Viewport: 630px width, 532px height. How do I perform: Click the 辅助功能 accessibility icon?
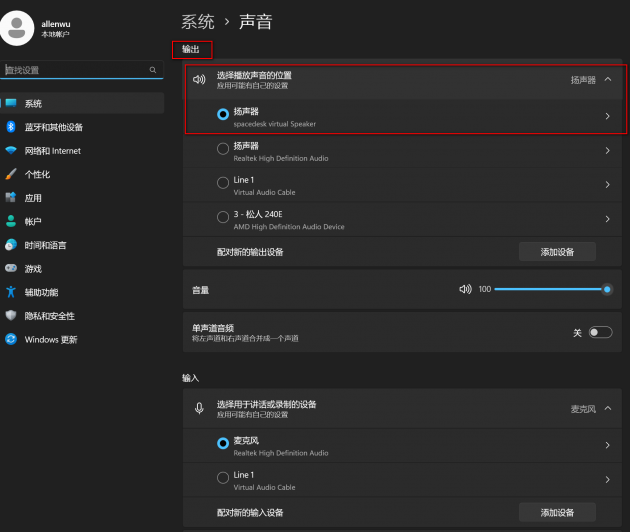(11, 292)
